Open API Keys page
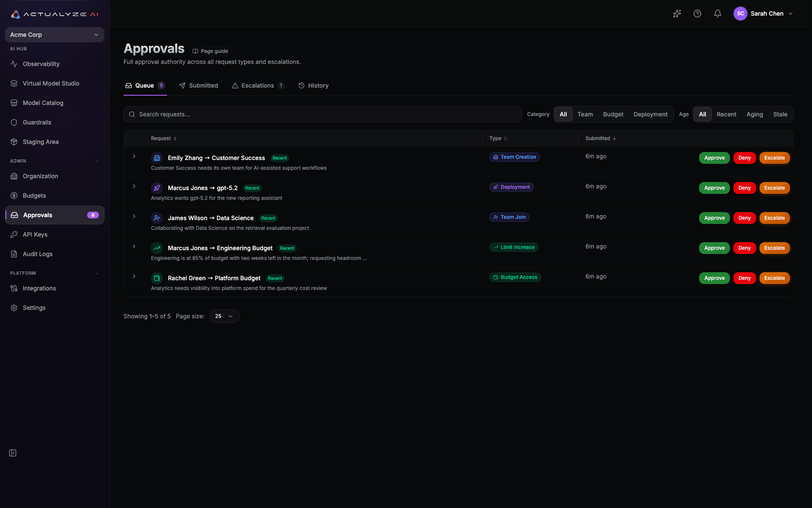 point(55,235)
